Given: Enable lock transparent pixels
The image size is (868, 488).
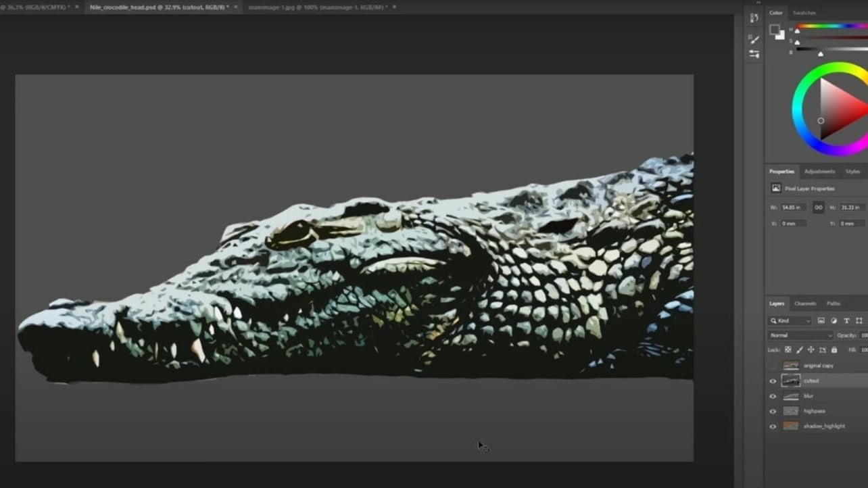Looking at the screenshot, I should 788,349.
